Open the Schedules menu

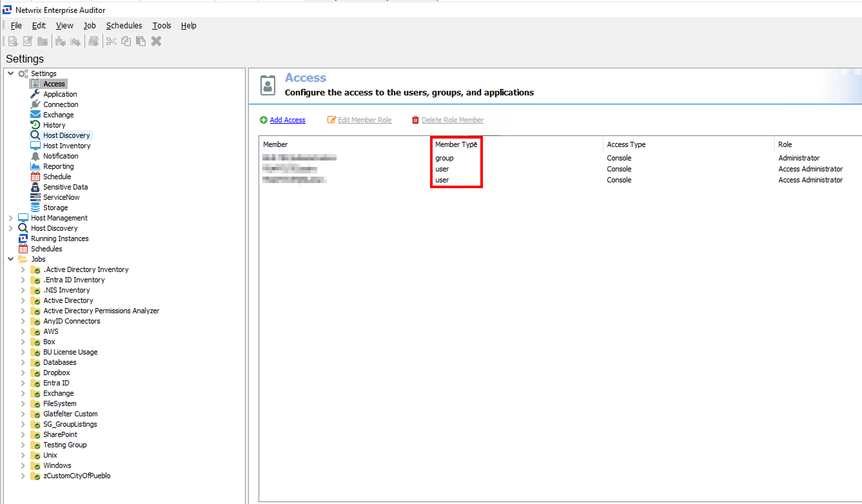[124, 25]
